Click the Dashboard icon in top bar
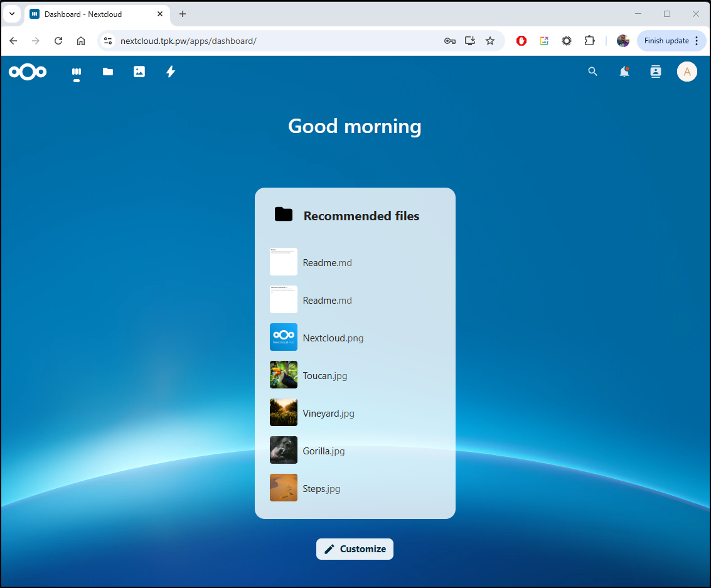 pos(77,72)
